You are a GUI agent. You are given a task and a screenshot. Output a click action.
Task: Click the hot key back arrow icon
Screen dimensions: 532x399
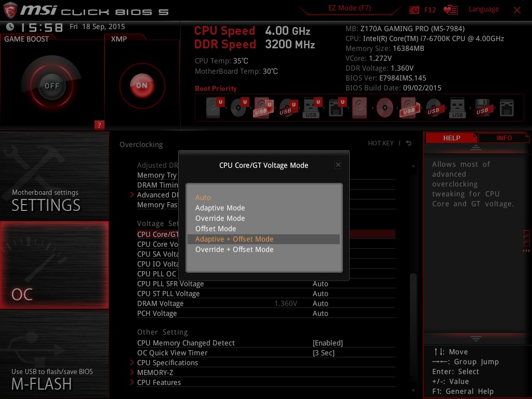coord(409,143)
